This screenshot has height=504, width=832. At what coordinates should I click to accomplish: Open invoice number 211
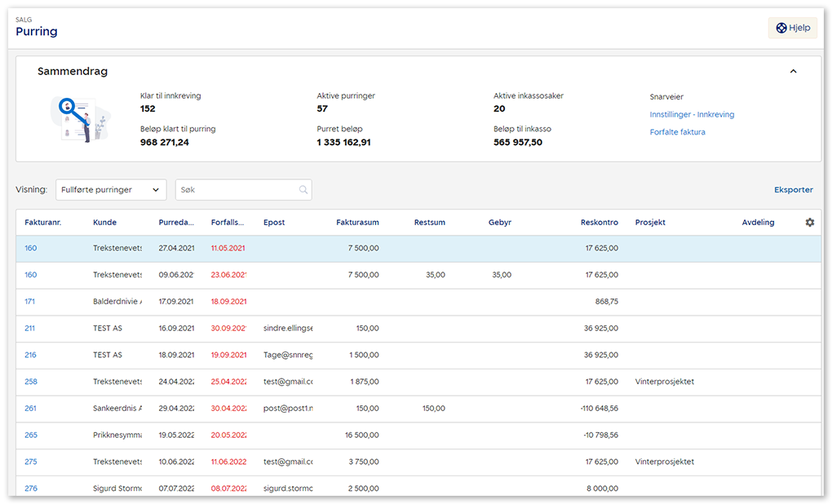point(30,329)
